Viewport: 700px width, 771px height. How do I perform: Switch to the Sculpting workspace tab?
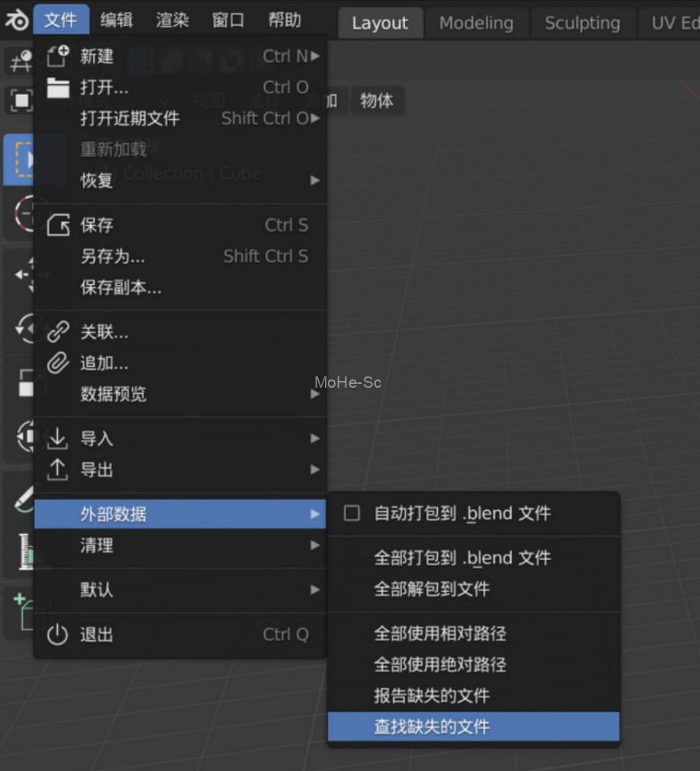(x=582, y=24)
